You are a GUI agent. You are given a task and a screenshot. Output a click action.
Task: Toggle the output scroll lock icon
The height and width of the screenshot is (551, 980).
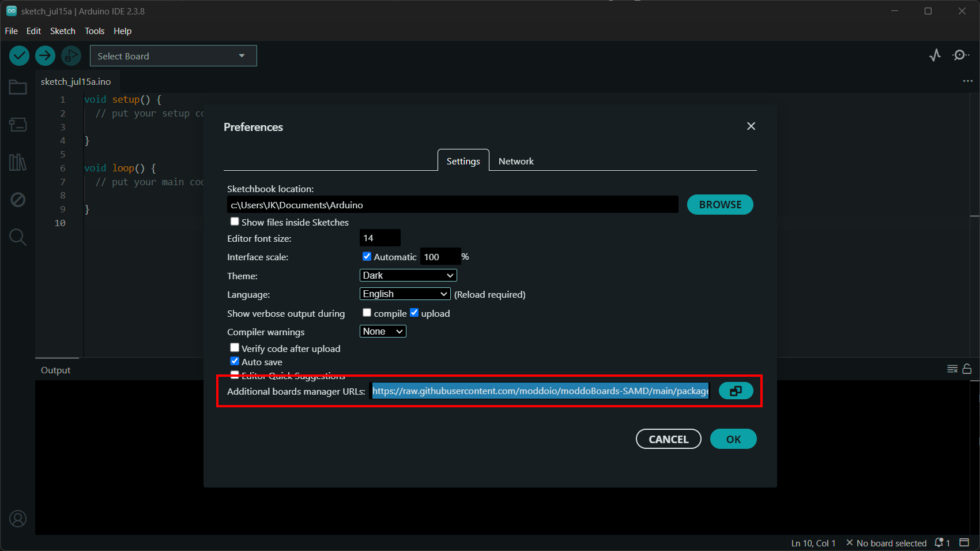pyautogui.click(x=967, y=369)
